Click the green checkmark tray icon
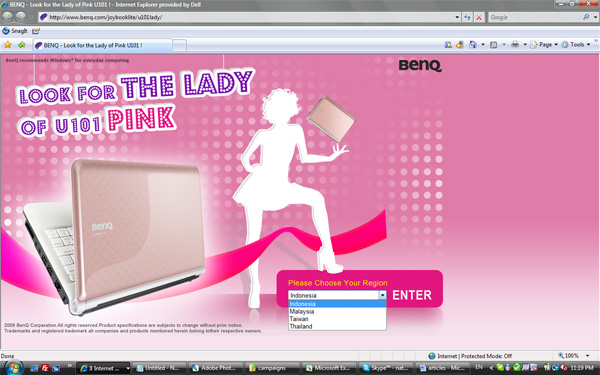 (517, 368)
